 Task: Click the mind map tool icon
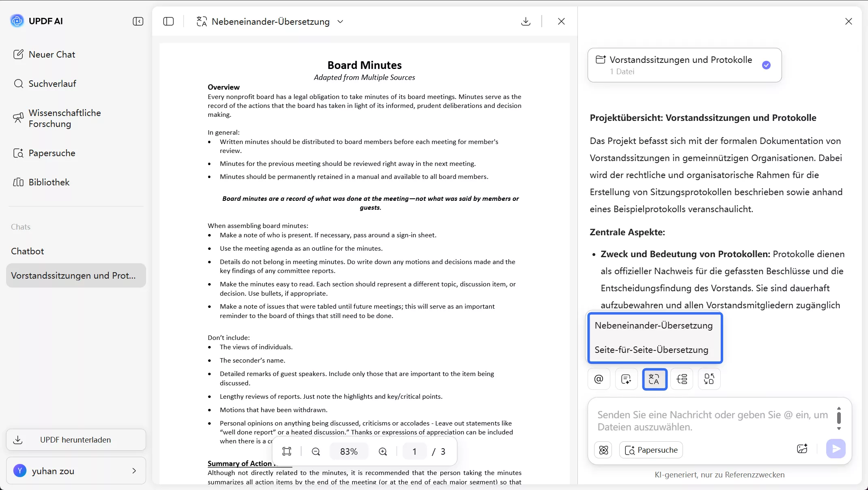pyautogui.click(x=682, y=379)
